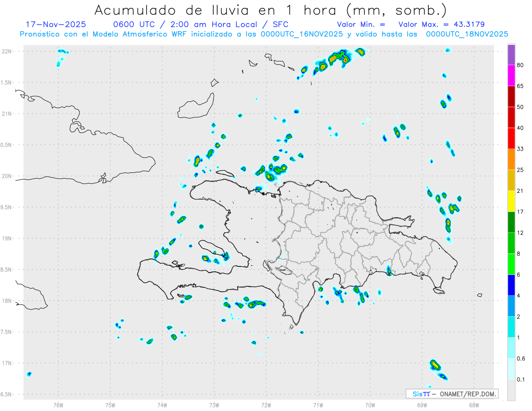
Task: Click the legend value '0.6'
Action: click(x=521, y=358)
